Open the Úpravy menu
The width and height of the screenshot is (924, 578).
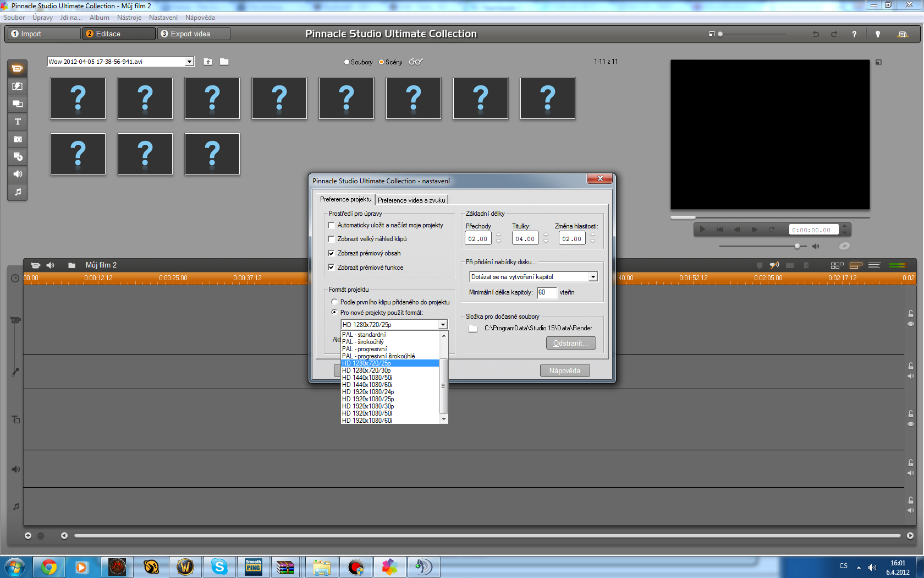[42, 18]
